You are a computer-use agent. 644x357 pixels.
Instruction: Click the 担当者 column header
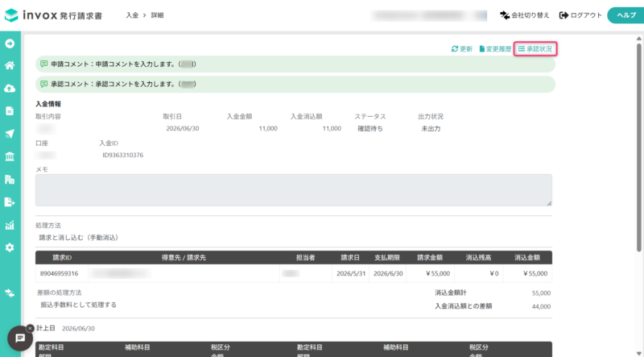click(306, 257)
